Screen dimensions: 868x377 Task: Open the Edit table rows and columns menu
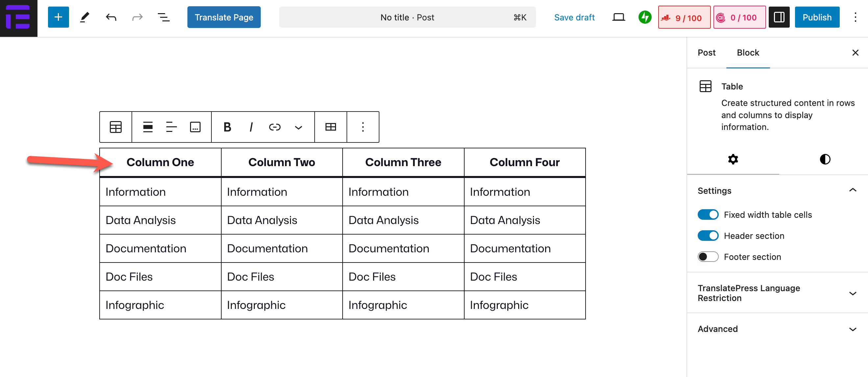330,127
